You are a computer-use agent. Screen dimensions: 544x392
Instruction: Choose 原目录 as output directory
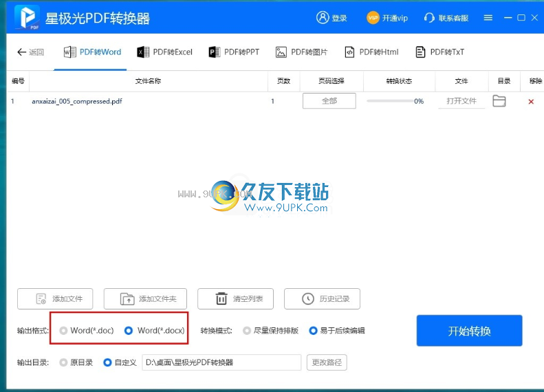point(76,362)
